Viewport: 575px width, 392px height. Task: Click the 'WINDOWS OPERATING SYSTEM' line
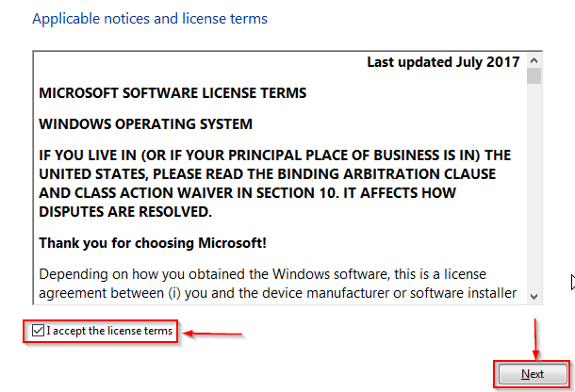(145, 124)
